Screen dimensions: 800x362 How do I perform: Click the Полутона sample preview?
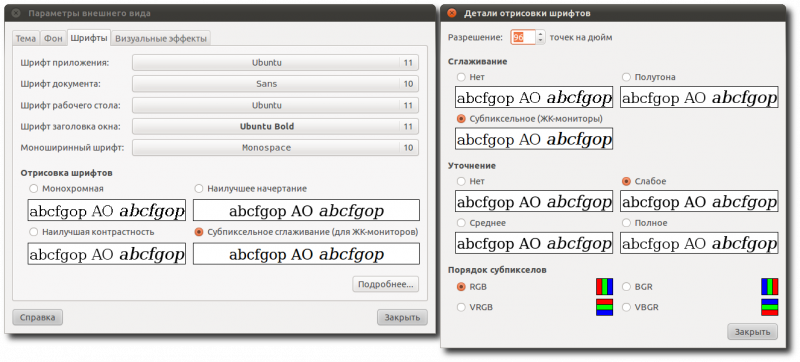point(699,97)
